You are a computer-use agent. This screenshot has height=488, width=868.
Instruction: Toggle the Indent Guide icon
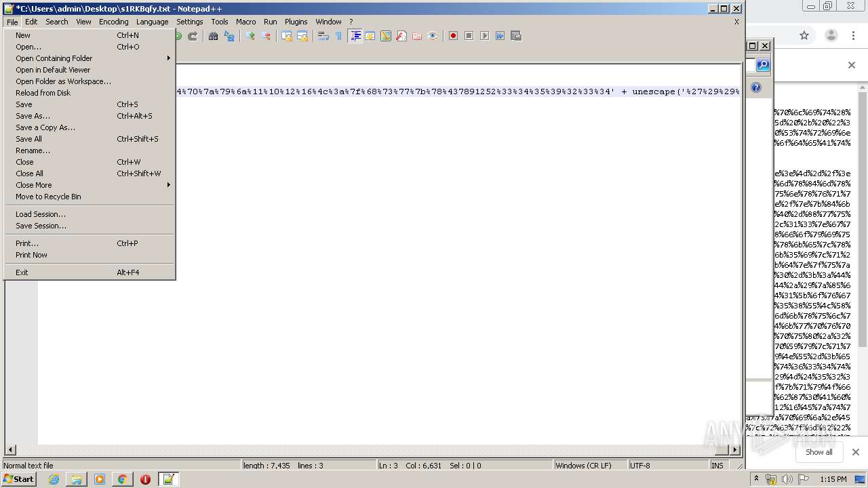(355, 36)
